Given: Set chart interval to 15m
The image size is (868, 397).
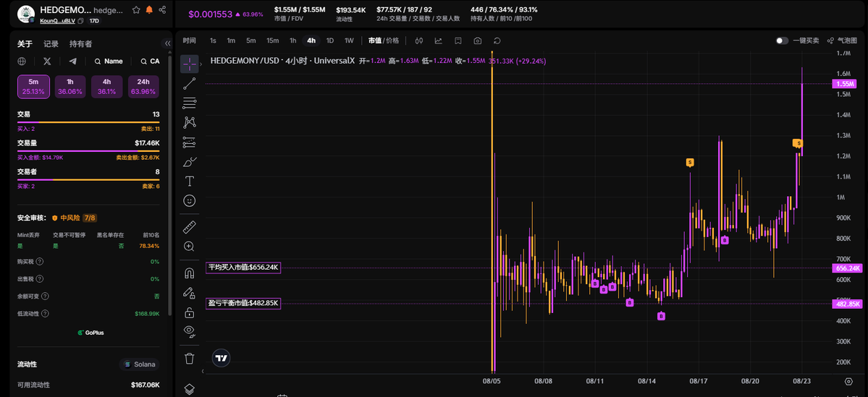Looking at the screenshot, I should click(272, 40).
